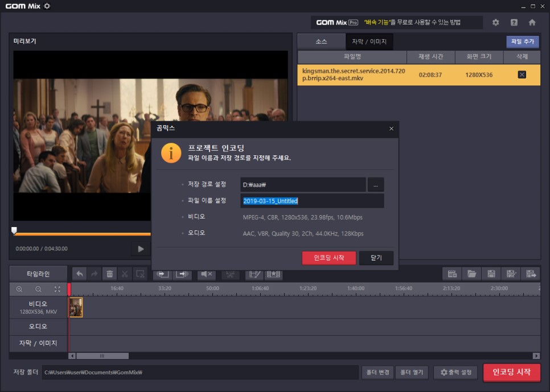The width and height of the screenshot is (550, 392).
Task: Click the GOM Mix Pro promo banner
Action: coord(397,22)
